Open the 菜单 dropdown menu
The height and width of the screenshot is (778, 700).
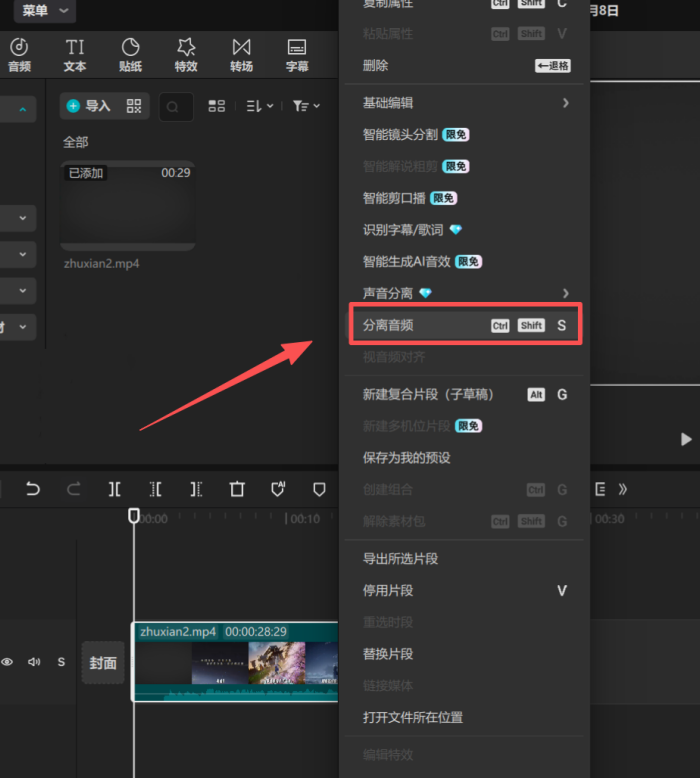(45, 11)
